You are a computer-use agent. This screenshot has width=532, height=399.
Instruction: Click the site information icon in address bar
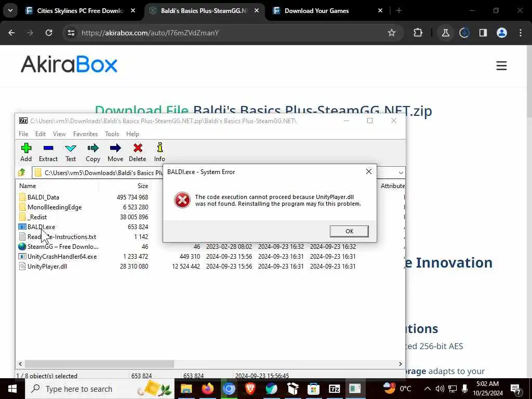click(71, 33)
